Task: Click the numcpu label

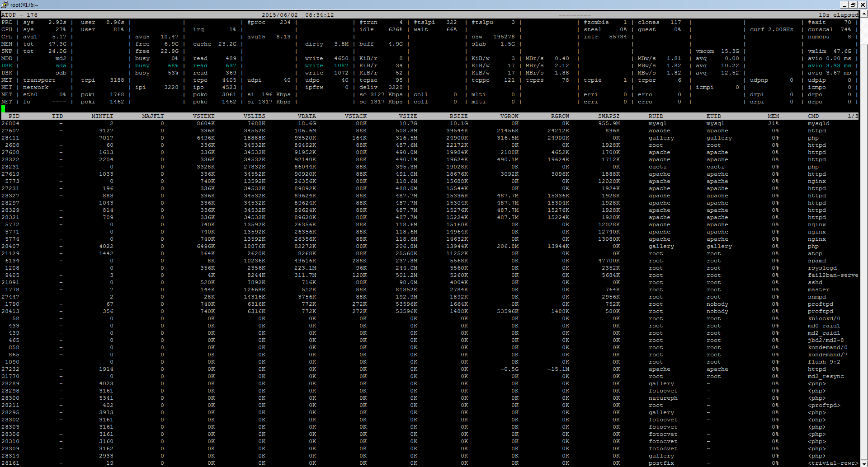Action: [819, 37]
